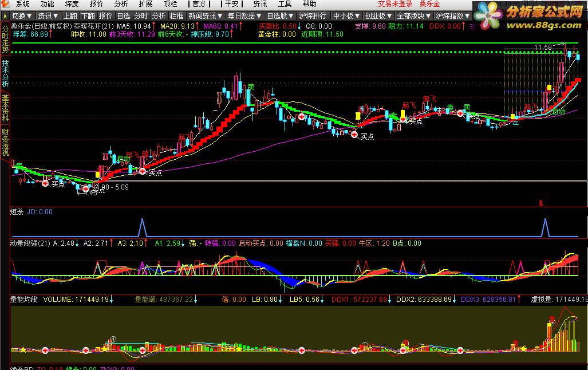Click the 沪深排行 toolbar button
Image resolution: width=588 pixels, height=370 pixels.
pyautogui.click(x=313, y=16)
